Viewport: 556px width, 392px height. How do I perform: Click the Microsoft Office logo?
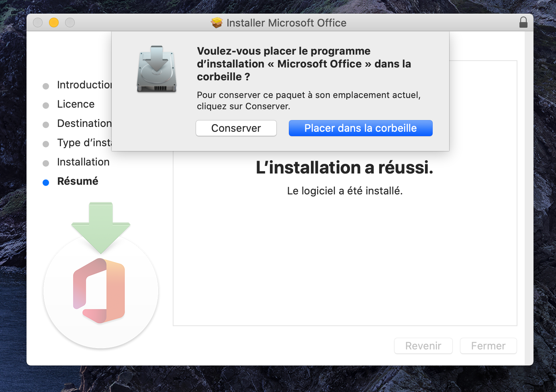point(99,291)
